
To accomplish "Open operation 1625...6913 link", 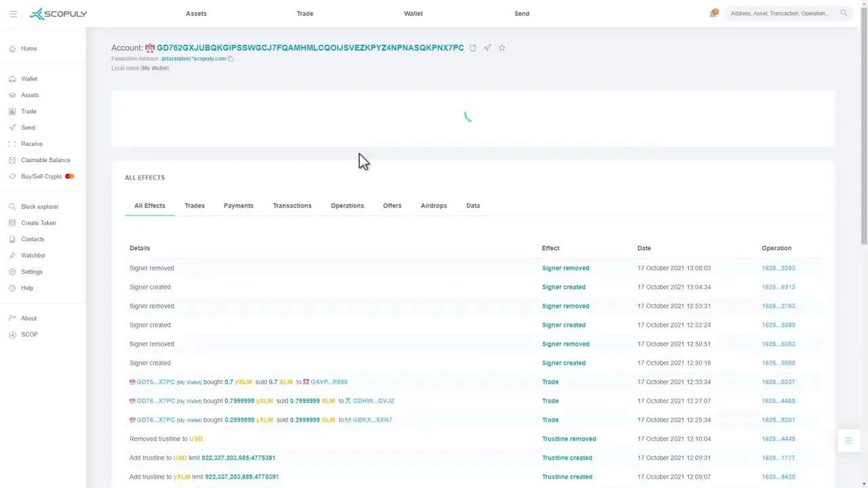I will point(778,287).
